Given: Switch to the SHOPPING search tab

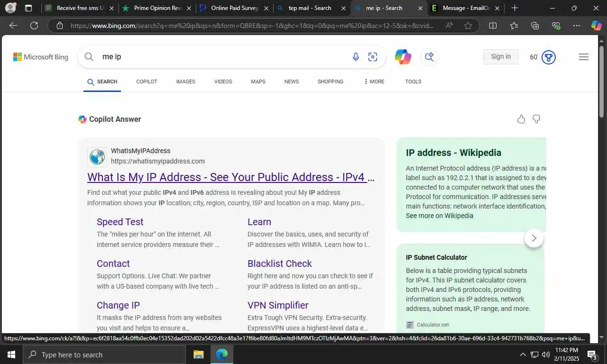Looking at the screenshot, I should [331, 82].
